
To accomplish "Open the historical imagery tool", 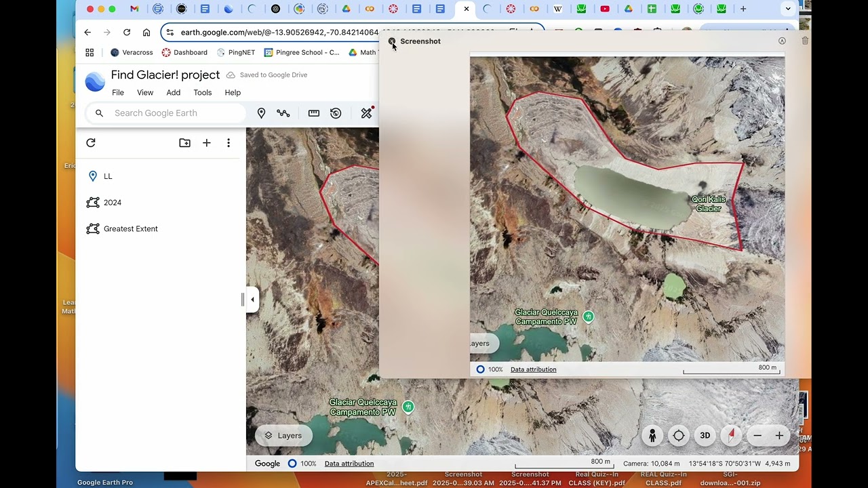I will coord(336,113).
